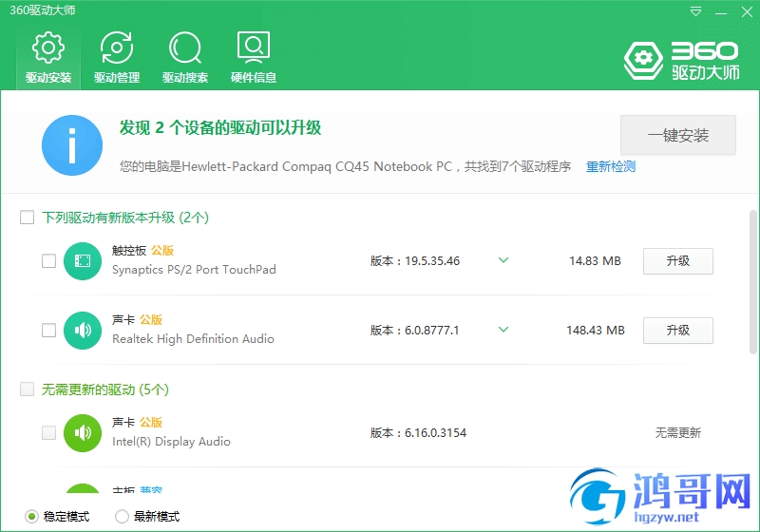Check the Intel(R) Display Audio checkbox

49,432
